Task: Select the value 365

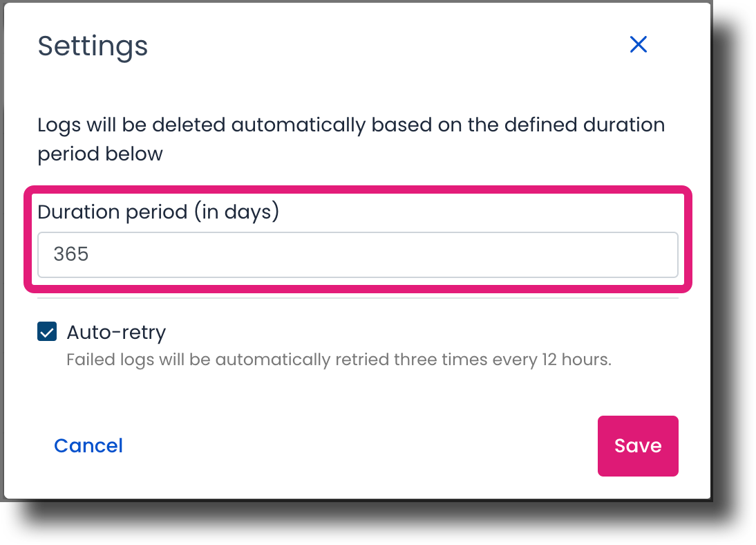Action: tap(72, 255)
